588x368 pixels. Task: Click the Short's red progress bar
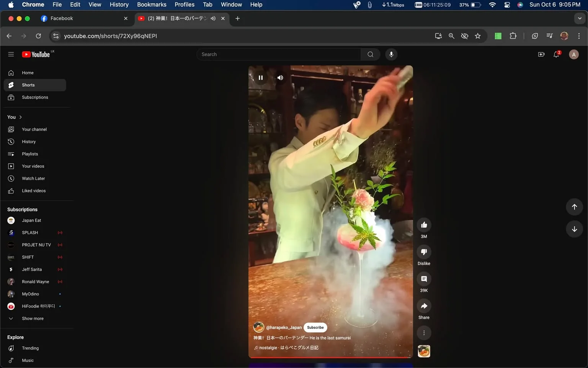coord(331,357)
